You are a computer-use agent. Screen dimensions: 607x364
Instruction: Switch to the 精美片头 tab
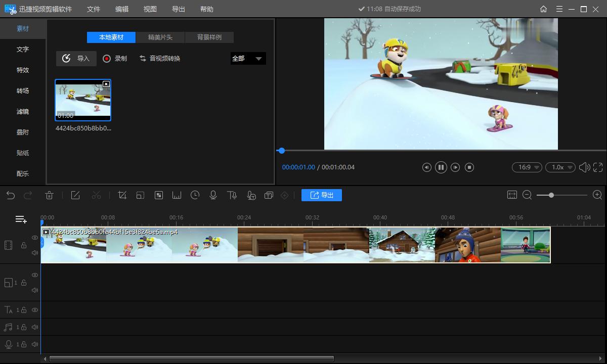click(x=160, y=37)
